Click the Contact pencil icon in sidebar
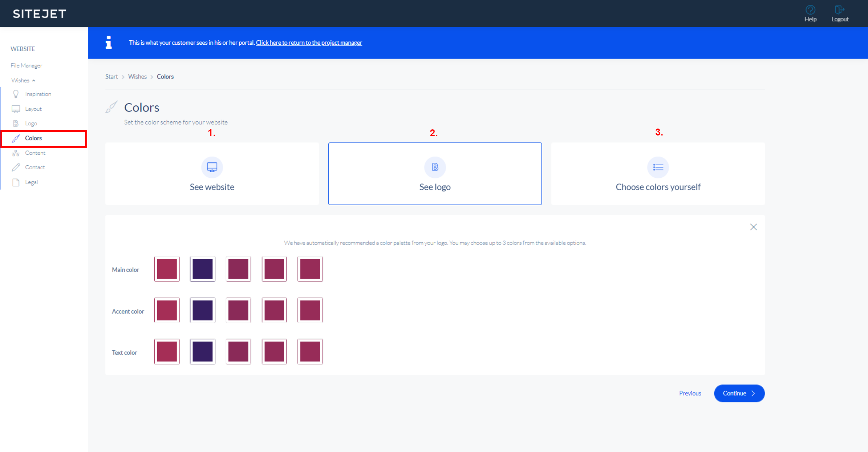The width and height of the screenshot is (868, 452). pyautogui.click(x=16, y=167)
